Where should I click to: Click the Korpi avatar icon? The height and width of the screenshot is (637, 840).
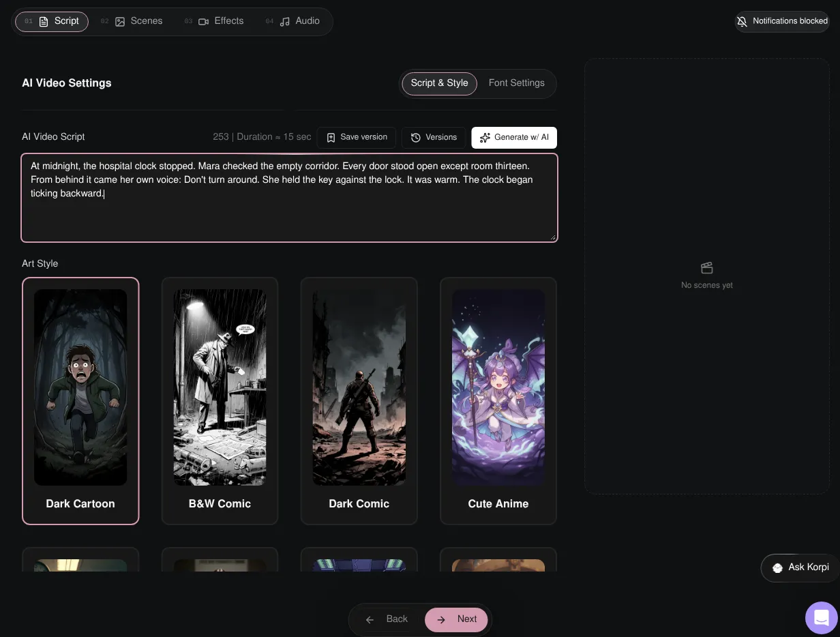click(x=777, y=567)
